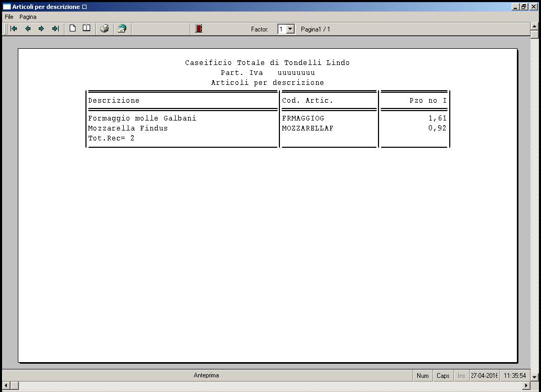Viewport: 541px width, 392px height.
Task: Click the Cod. Artic. column header
Action: (307, 101)
